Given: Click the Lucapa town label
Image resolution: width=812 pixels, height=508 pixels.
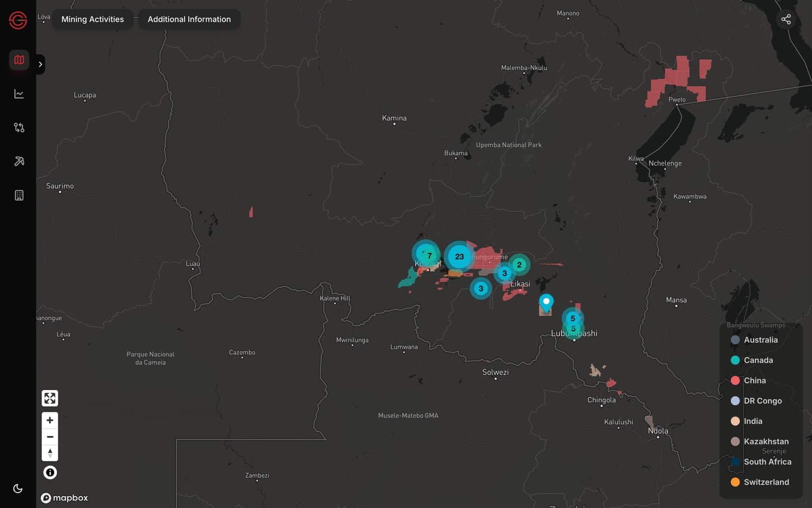Looking at the screenshot, I should coord(85,95).
